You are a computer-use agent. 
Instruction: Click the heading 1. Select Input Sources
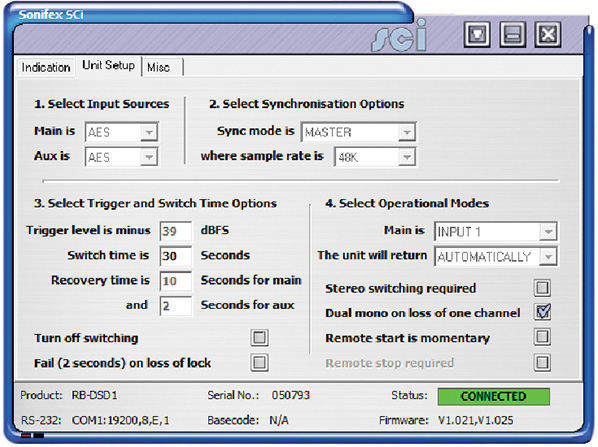coord(101,104)
